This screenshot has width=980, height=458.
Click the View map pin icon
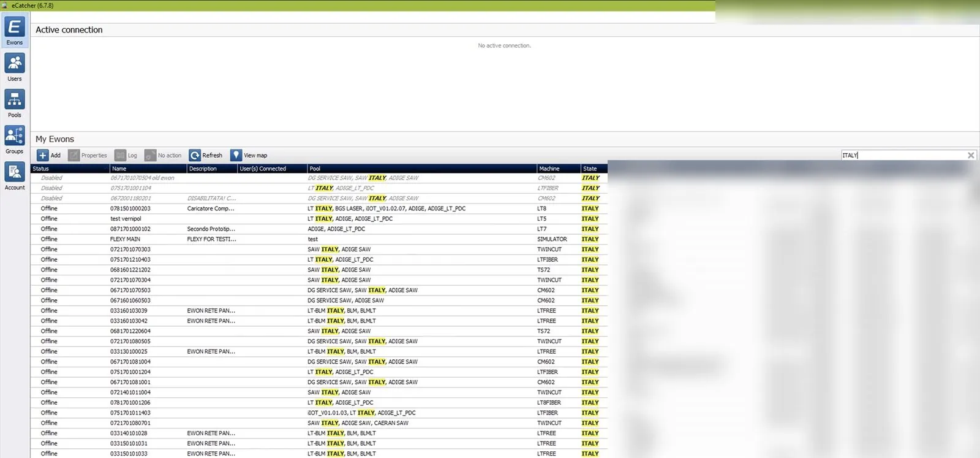(x=236, y=155)
